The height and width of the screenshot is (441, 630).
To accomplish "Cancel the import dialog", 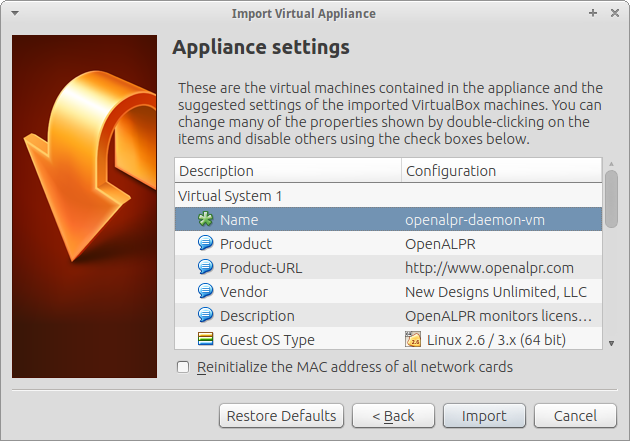I will [575, 415].
